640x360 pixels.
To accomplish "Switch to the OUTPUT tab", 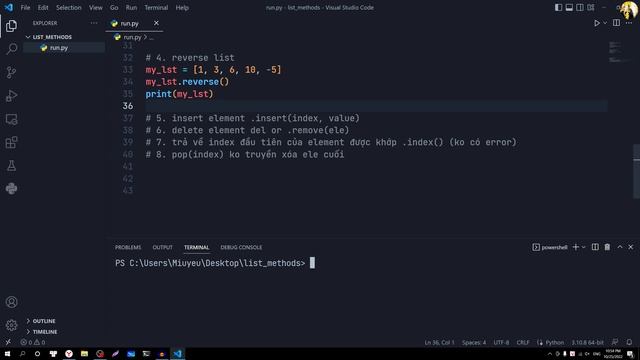I will (162, 247).
